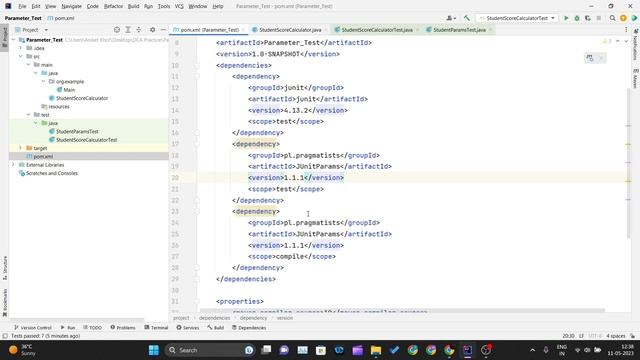Collapse the Parameter_Test root node
This screenshot has height=360, width=640.
(x=14, y=40)
